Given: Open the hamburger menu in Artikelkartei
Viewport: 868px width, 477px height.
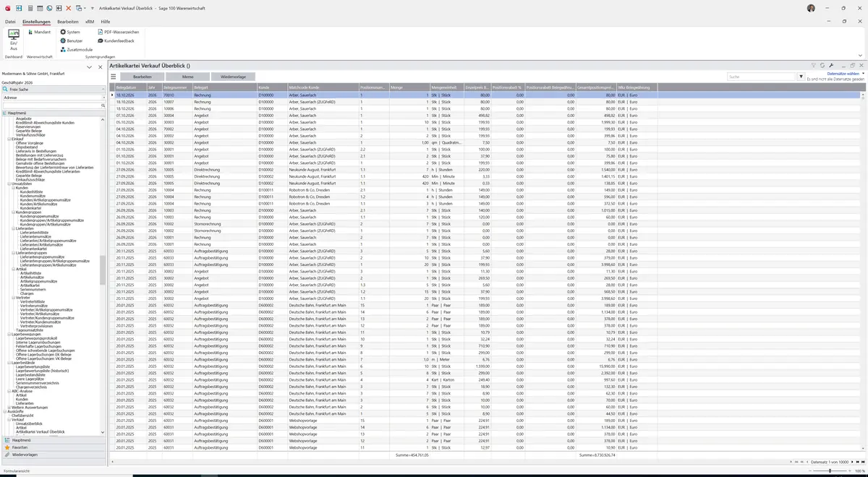Looking at the screenshot, I should click(113, 76).
